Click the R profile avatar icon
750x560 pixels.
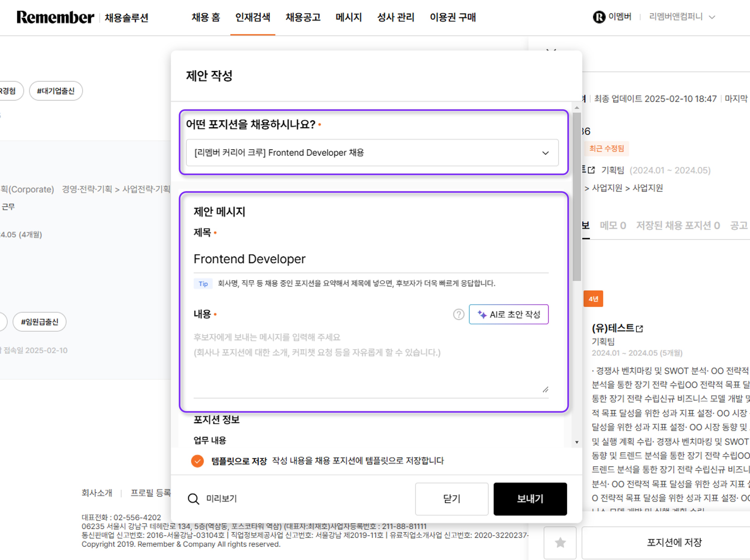[599, 17]
